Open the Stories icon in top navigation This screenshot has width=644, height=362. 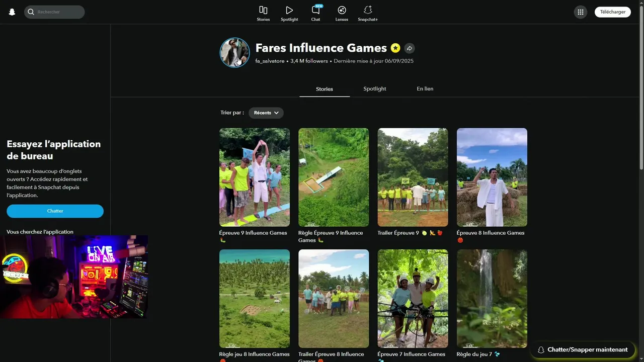click(263, 14)
